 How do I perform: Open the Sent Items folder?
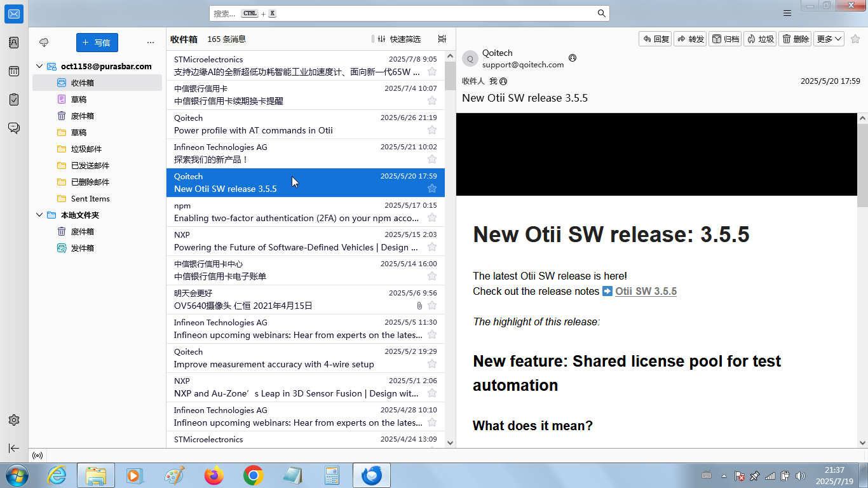click(97, 198)
